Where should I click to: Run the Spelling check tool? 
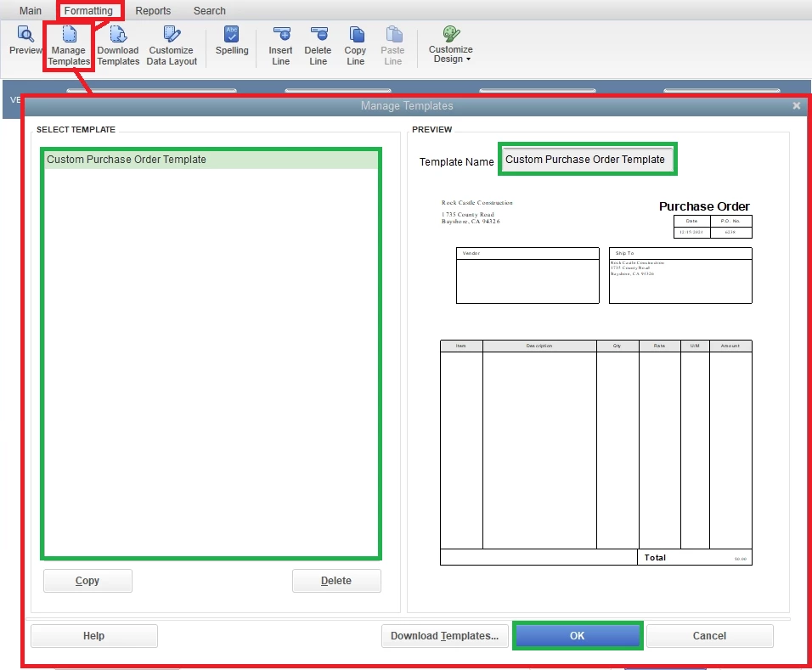(232, 41)
